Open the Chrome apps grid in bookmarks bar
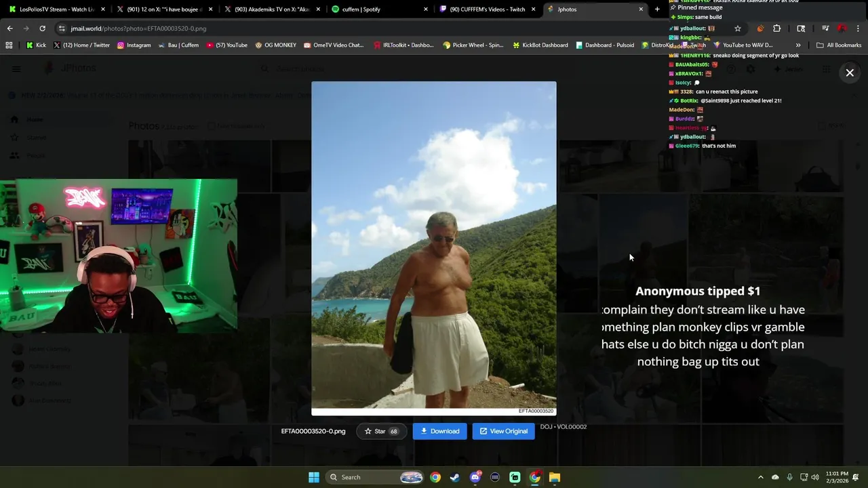The width and height of the screenshot is (868, 488). tap(9, 45)
